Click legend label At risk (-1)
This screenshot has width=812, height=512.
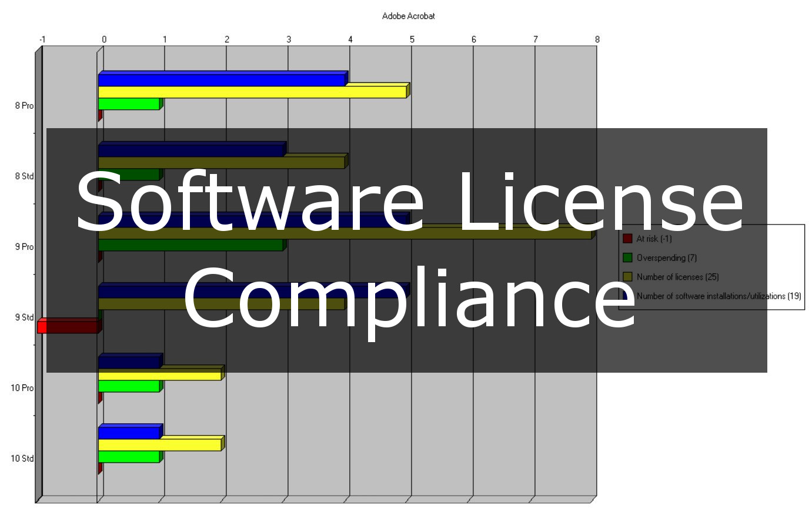pos(654,239)
